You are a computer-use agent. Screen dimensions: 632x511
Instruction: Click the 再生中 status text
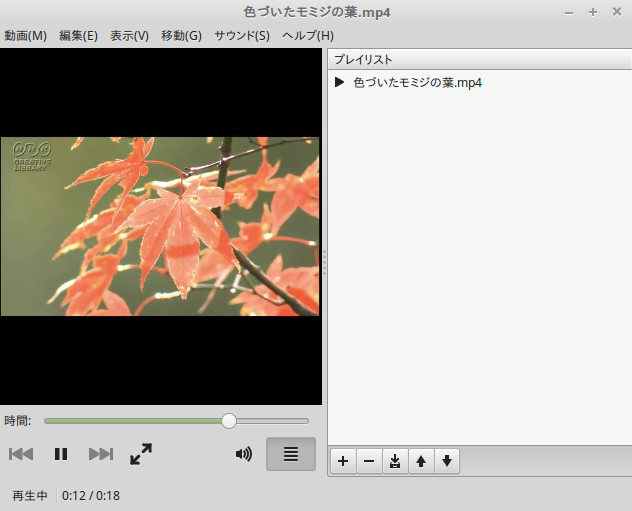(30, 496)
